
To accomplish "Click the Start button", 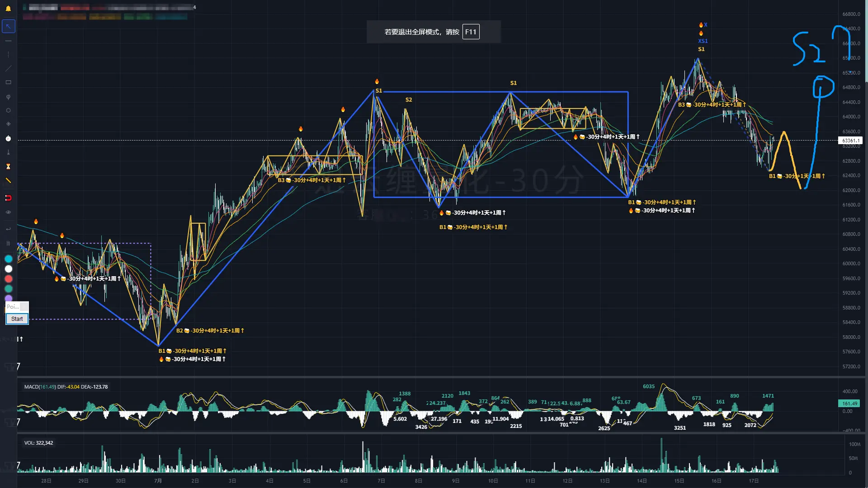I will coord(17,319).
